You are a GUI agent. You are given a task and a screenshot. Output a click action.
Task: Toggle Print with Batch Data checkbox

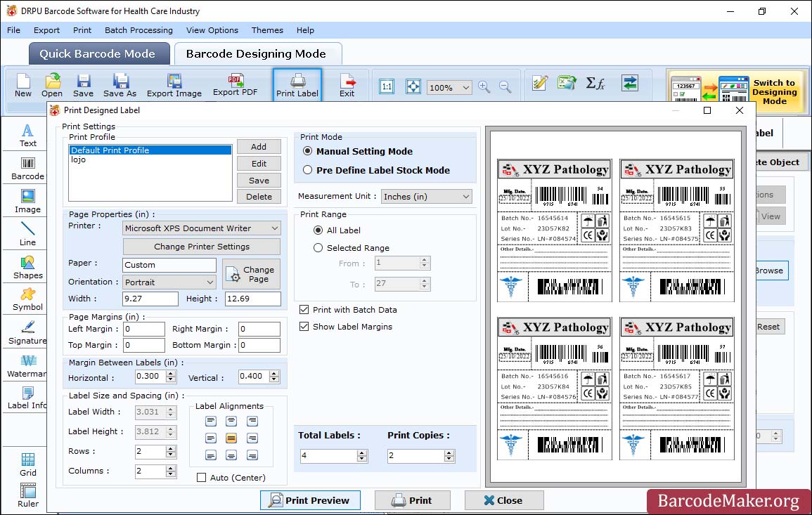point(304,310)
